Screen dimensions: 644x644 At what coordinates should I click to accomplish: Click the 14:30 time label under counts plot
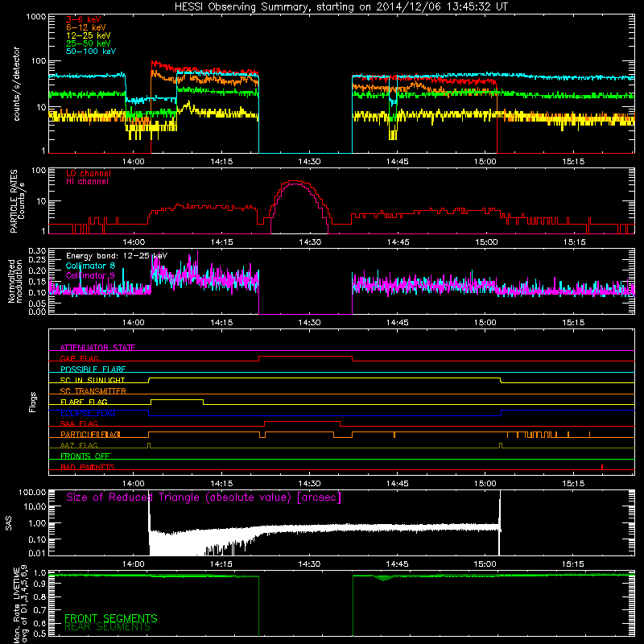tap(309, 162)
